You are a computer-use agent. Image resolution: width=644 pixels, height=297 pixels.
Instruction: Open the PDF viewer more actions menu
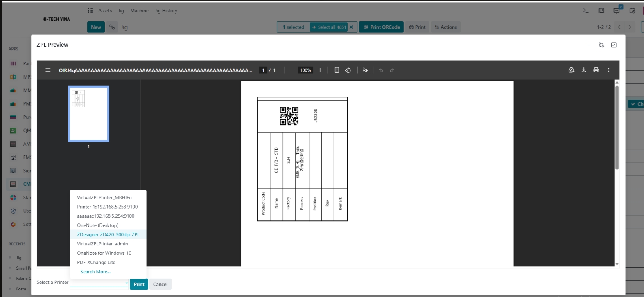click(x=608, y=70)
